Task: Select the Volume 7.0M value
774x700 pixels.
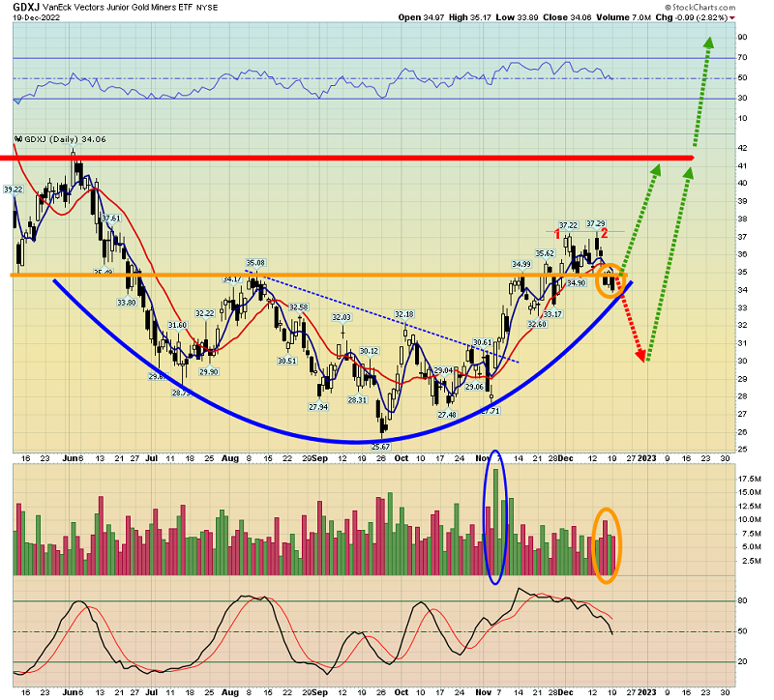Action: pos(623,17)
